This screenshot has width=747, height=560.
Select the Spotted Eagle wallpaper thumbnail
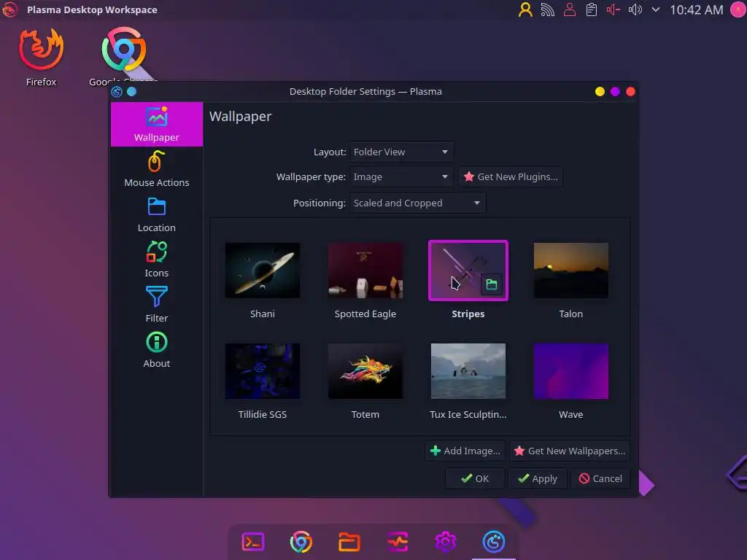pyautogui.click(x=365, y=271)
